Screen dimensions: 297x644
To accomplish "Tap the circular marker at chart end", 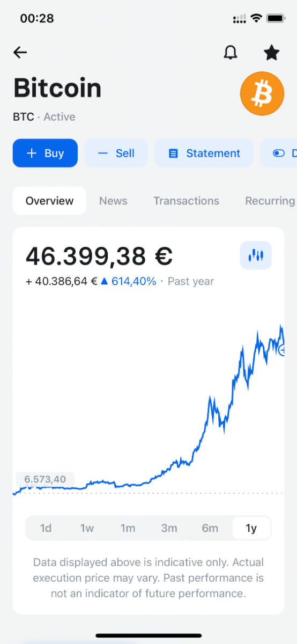I will point(284,350).
